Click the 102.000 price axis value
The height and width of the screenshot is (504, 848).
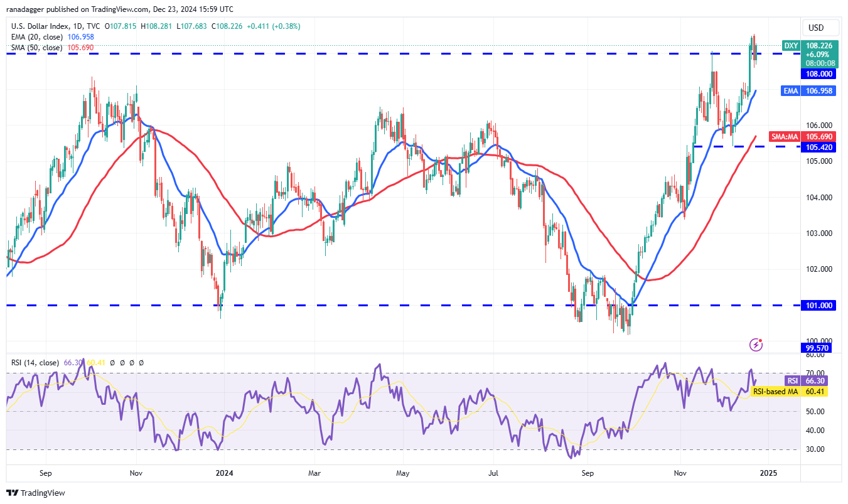coord(818,269)
